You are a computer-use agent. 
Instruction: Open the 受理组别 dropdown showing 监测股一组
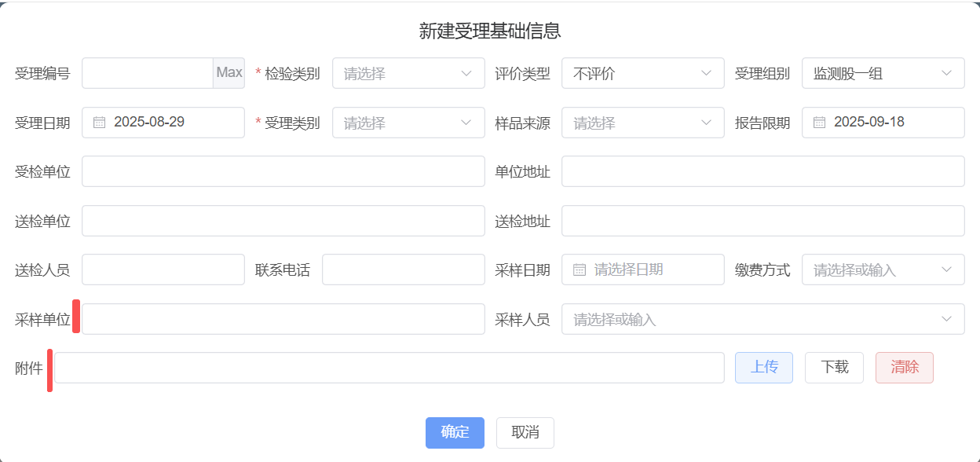pyautogui.click(x=883, y=73)
